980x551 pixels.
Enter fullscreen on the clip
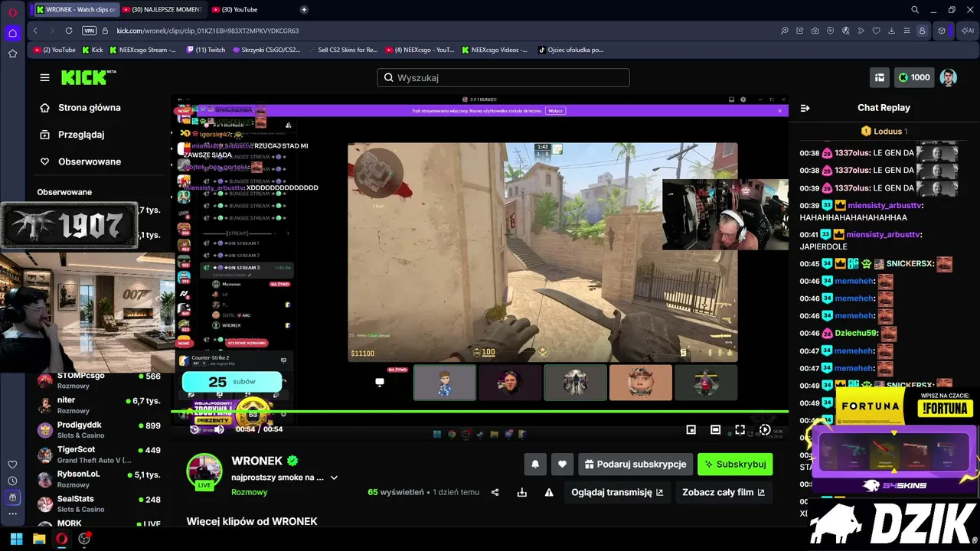[x=740, y=430]
